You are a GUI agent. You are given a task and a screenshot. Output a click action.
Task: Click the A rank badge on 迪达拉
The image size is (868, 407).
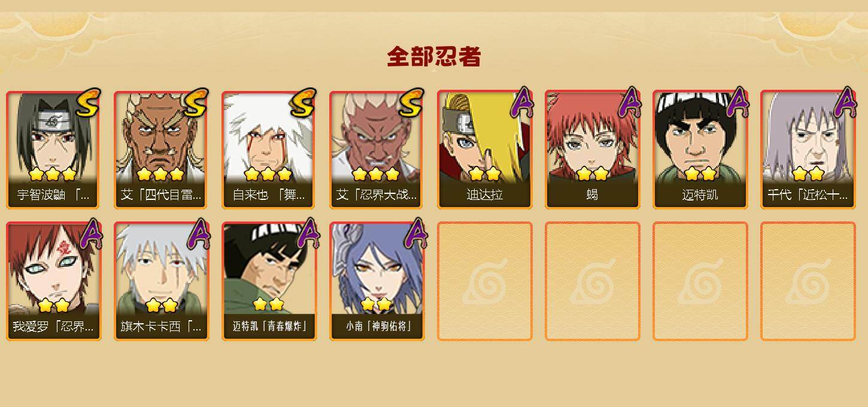tap(522, 103)
